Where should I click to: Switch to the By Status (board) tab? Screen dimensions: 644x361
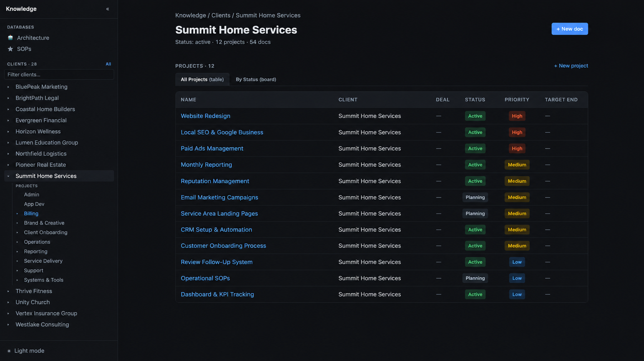(x=256, y=79)
